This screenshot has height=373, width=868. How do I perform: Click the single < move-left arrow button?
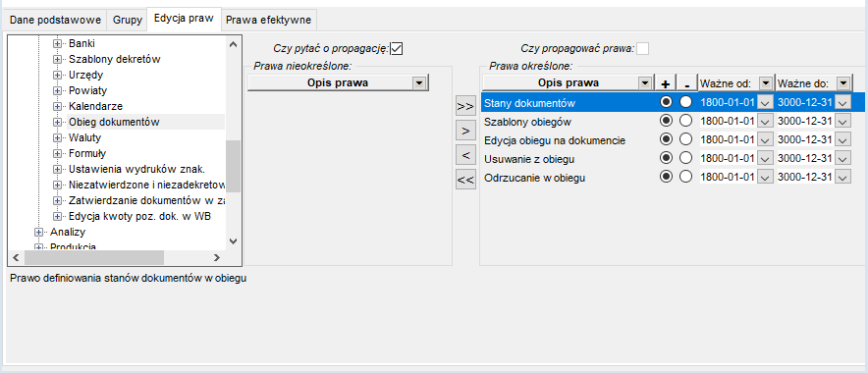(x=465, y=155)
